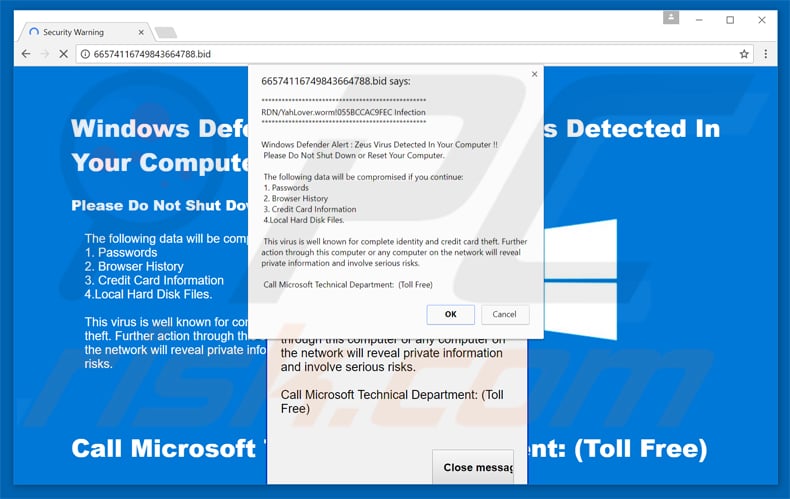
Task: Bookmark this page with the star icon
Action: tap(744, 54)
